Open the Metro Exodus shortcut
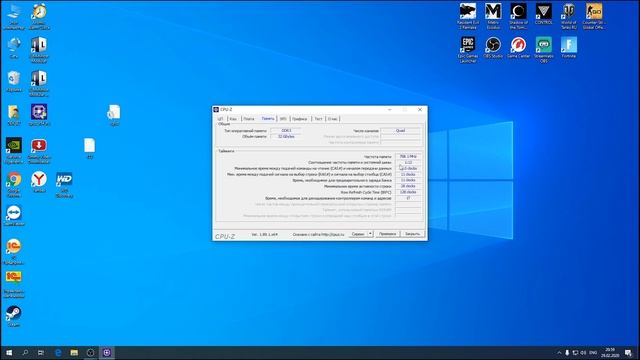This screenshot has width=640, height=360. coord(493,16)
